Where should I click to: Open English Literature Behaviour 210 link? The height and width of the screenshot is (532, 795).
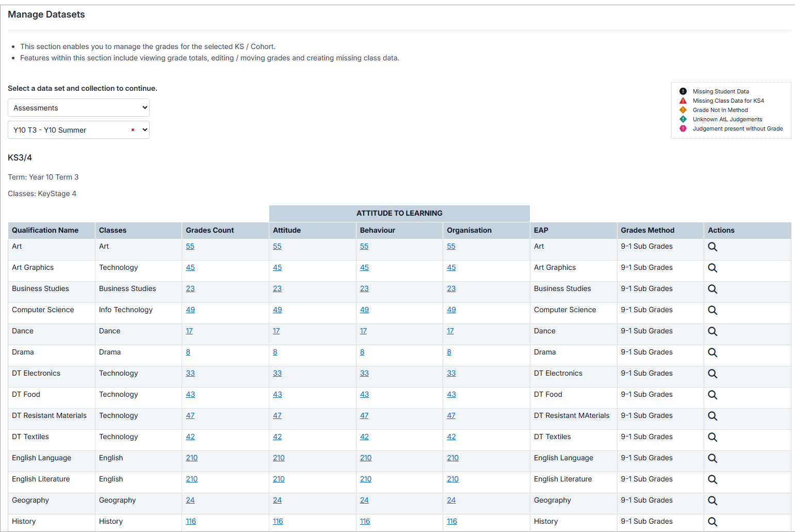point(366,479)
